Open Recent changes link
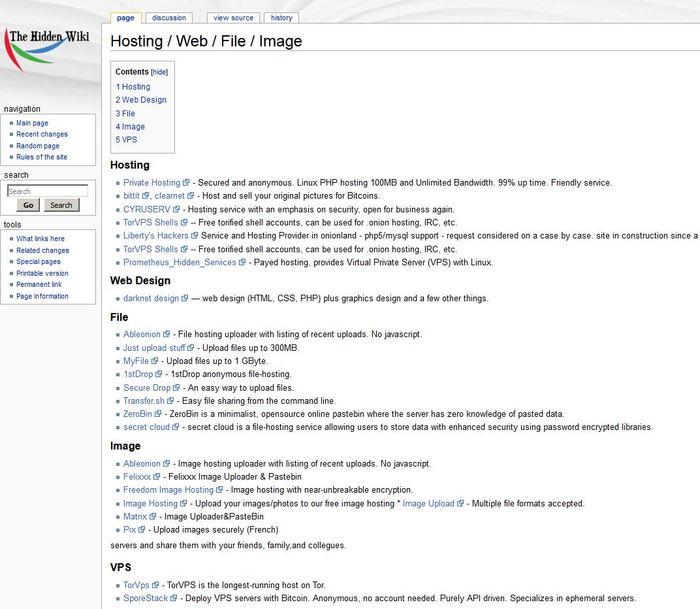This screenshot has height=609, width=700. [x=42, y=134]
